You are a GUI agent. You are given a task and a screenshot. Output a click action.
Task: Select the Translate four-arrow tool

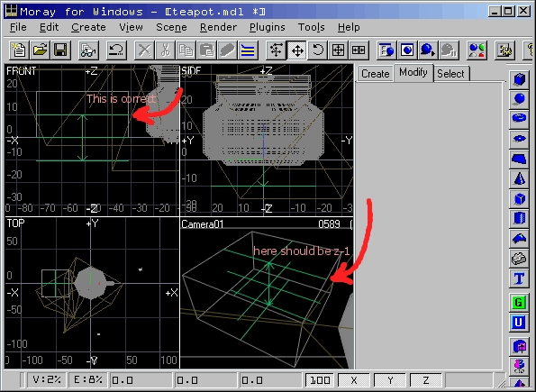pyautogui.click(x=297, y=50)
